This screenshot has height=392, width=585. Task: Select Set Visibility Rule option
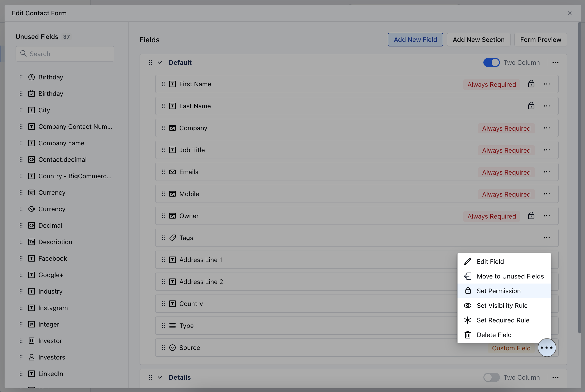pyautogui.click(x=502, y=305)
